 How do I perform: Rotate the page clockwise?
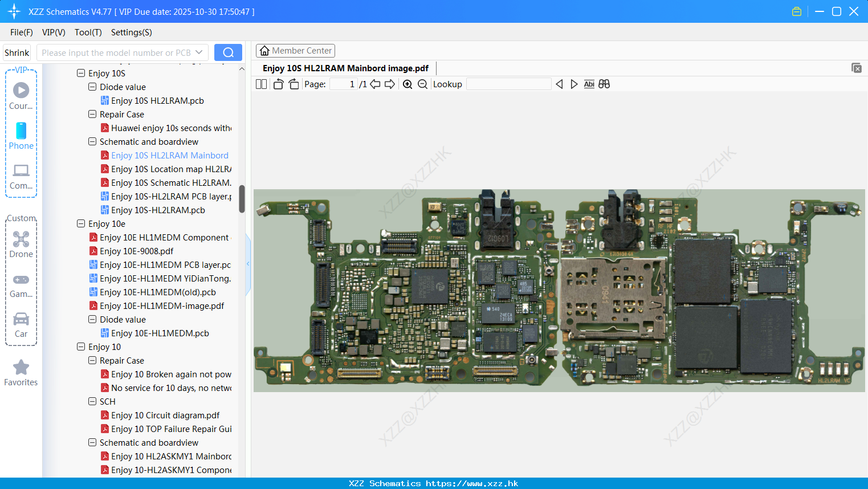294,84
